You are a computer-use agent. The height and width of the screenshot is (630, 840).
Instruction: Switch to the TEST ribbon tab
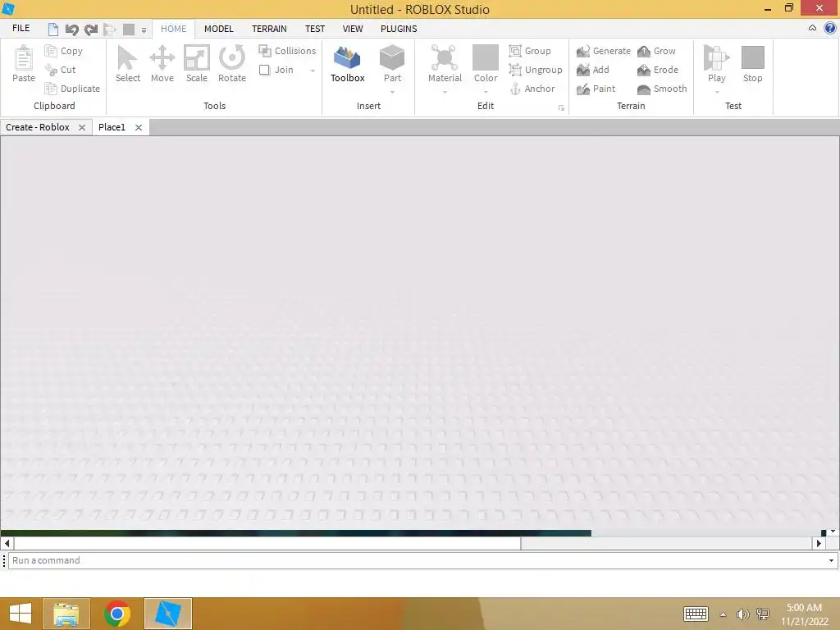click(x=315, y=29)
